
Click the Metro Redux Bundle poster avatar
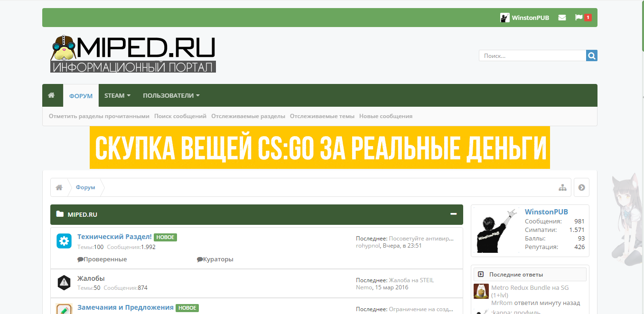481,291
